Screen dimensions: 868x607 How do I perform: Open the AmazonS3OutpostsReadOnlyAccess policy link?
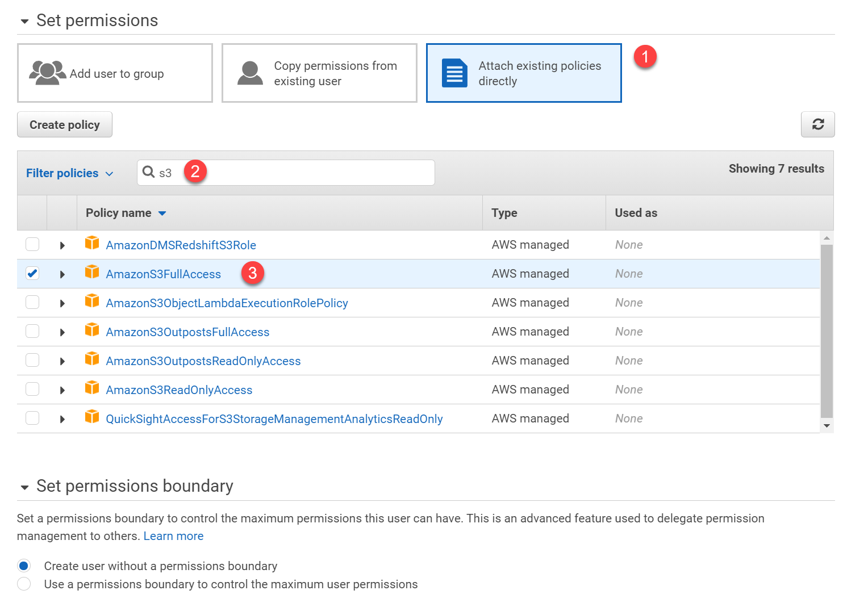tap(203, 361)
